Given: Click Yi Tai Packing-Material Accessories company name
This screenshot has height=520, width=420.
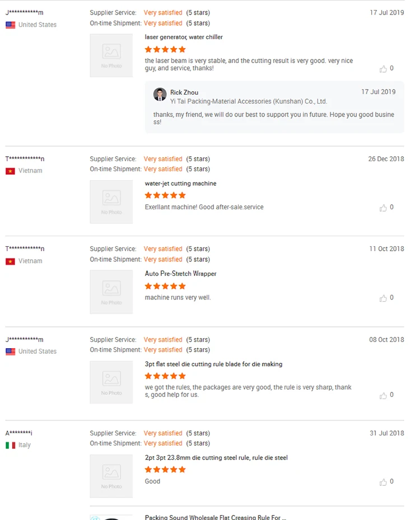Looking at the screenshot, I should (x=249, y=102).
